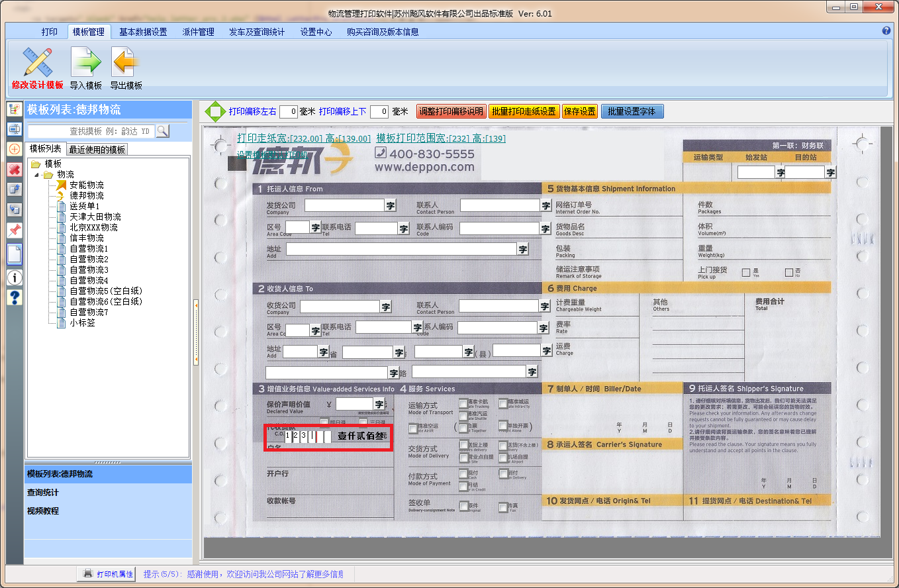Image resolution: width=899 pixels, height=588 pixels.
Task: Click the move-up arrow sidebar icon
Action: point(15,189)
